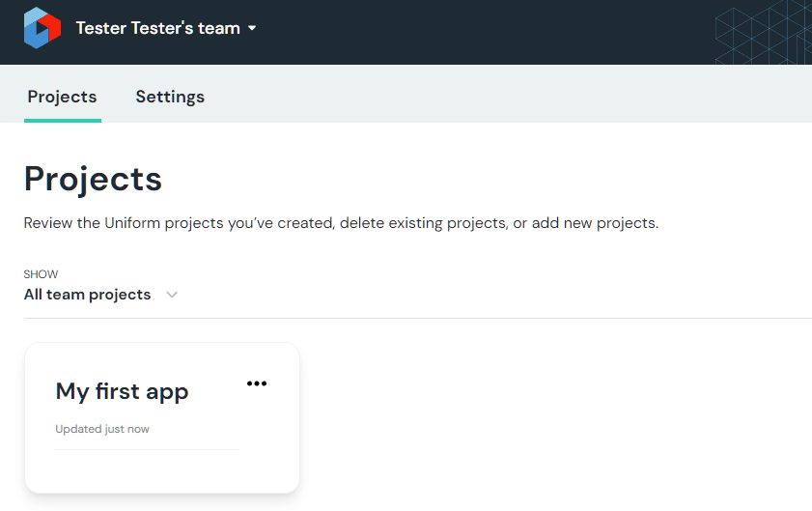Screen dimensions: 812x511
Task: Click the teal underline beneath Projects tab
Action: (x=62, y=121)
